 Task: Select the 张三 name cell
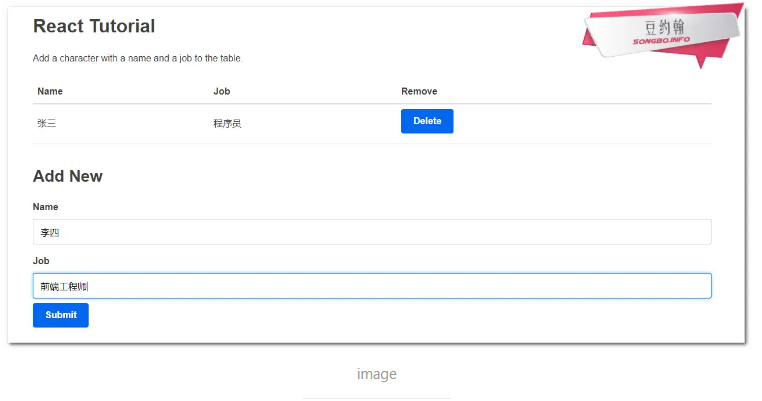click(x=47, y=123)
